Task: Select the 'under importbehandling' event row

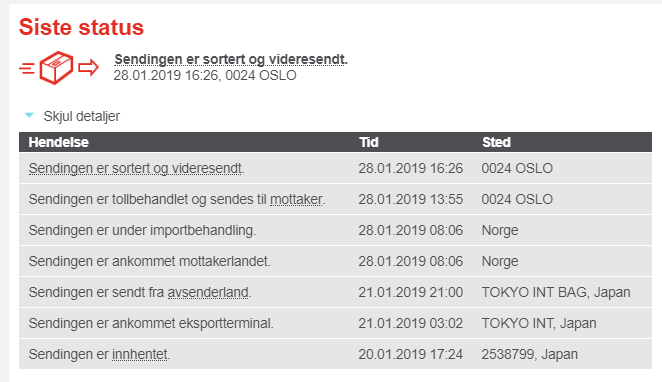Action: pos(335,230)
